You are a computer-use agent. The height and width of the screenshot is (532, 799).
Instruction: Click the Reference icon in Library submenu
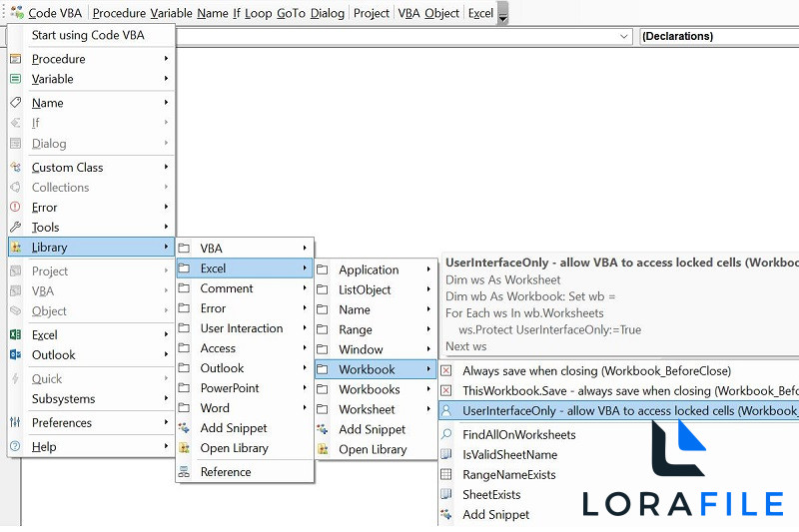pos(184,472)
